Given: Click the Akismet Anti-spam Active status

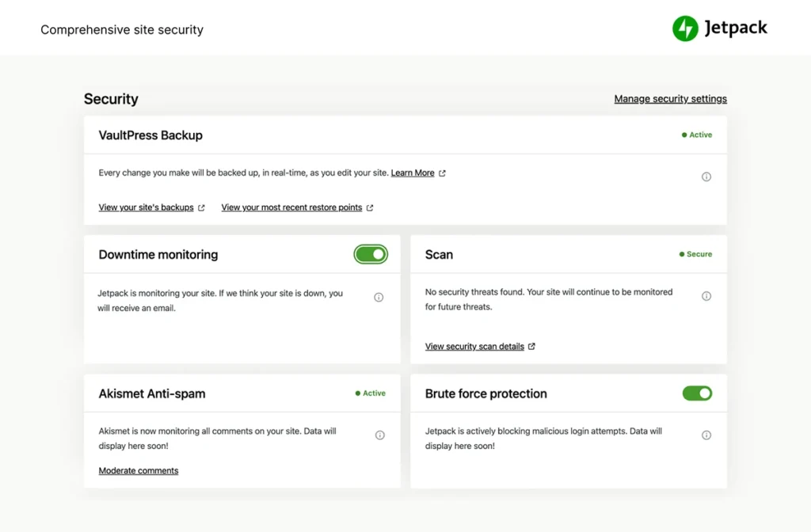Looking at the screenshot, I should [371, 393].
